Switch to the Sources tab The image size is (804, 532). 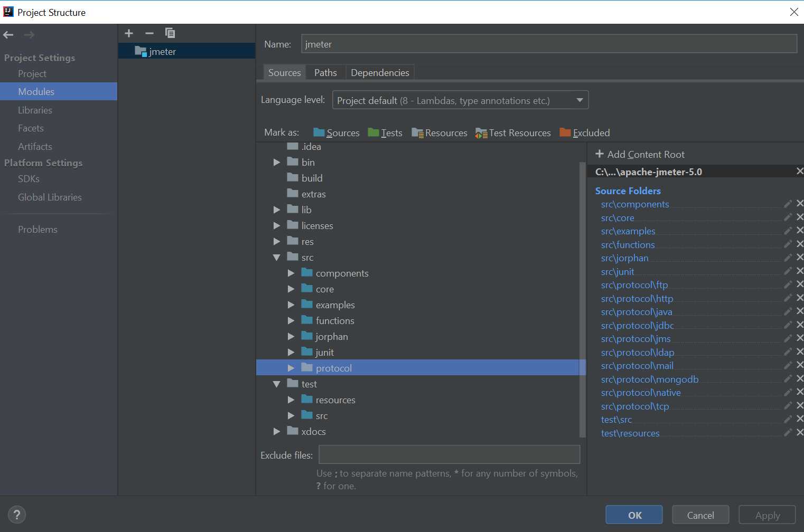pos(284,73)
